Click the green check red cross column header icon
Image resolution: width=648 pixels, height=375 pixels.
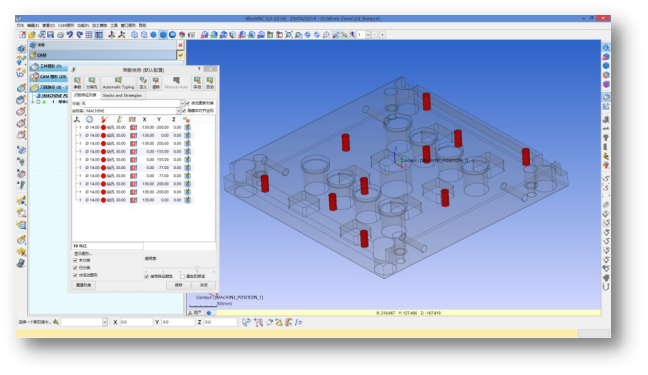[x=186, y=119]
